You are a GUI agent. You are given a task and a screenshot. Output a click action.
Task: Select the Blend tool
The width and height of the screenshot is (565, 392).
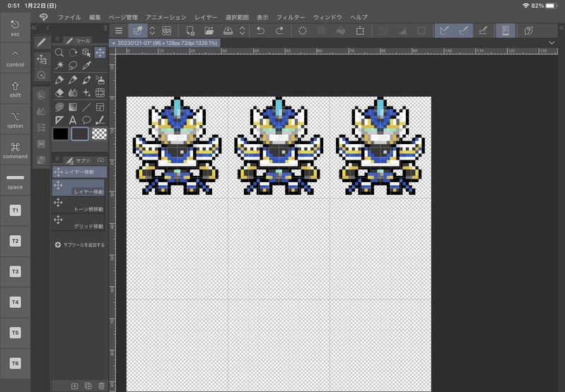(73, 93)
